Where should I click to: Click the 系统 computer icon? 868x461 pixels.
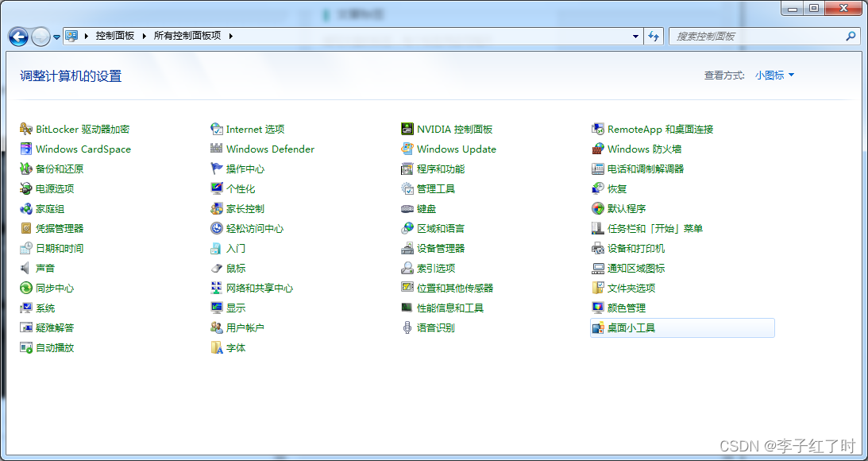tap(25, 308)
